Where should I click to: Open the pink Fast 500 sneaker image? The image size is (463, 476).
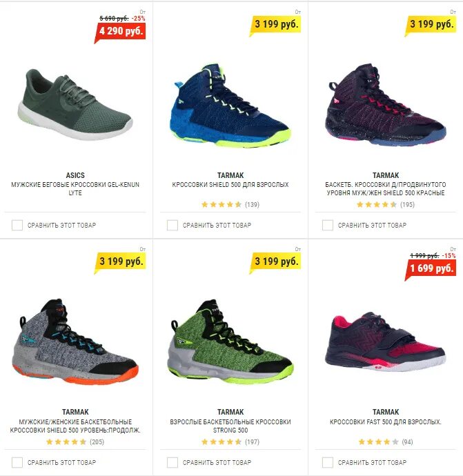[x=386, y=341]
